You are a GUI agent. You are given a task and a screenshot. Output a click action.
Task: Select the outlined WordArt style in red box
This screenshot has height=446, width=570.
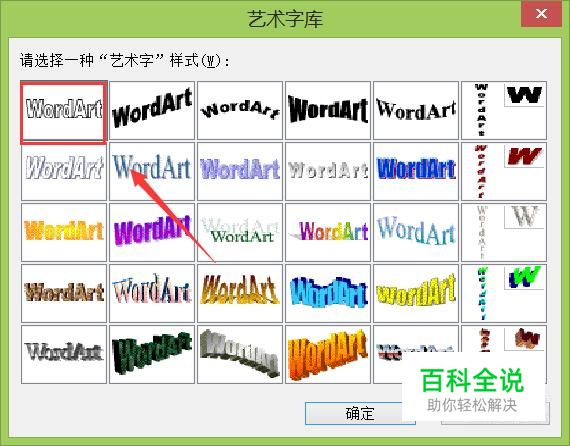point(64,111)
